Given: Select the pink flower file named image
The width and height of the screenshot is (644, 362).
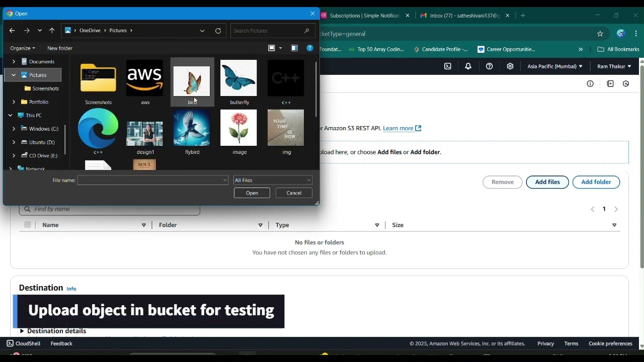Looking at the screenshot, I should coord(239,132).
